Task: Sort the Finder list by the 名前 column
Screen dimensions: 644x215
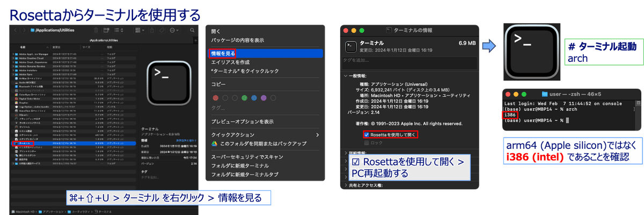Action: [x=23, y=47]
